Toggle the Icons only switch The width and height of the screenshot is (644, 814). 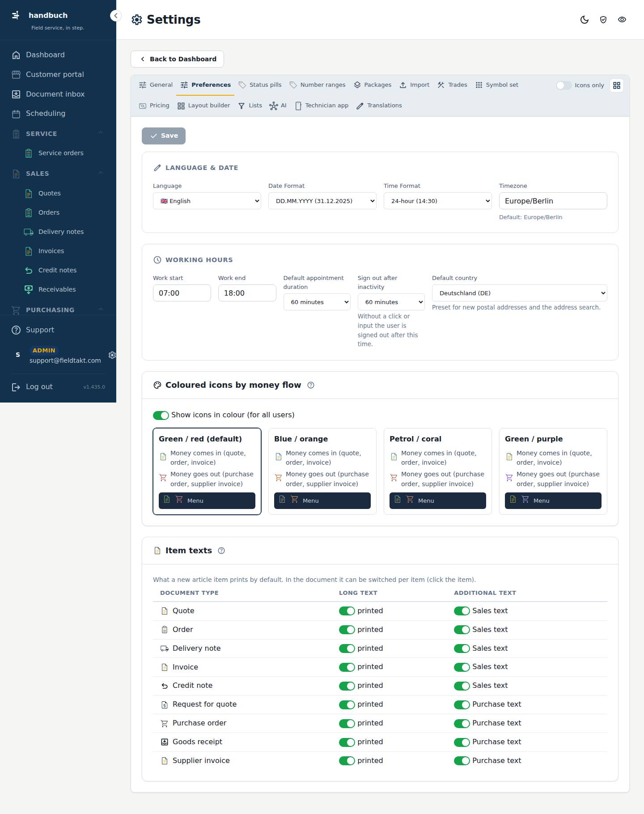(563, 85)
